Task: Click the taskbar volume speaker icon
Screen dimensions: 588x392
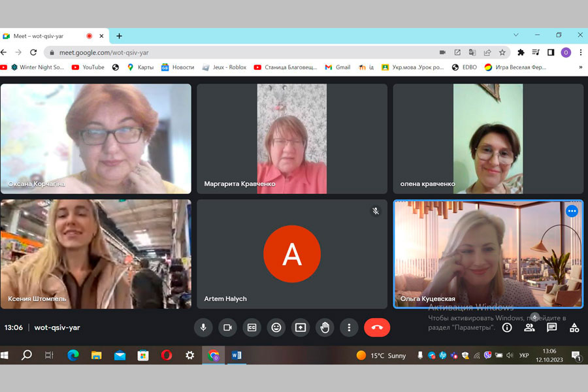Action: [x=510, y=355]
